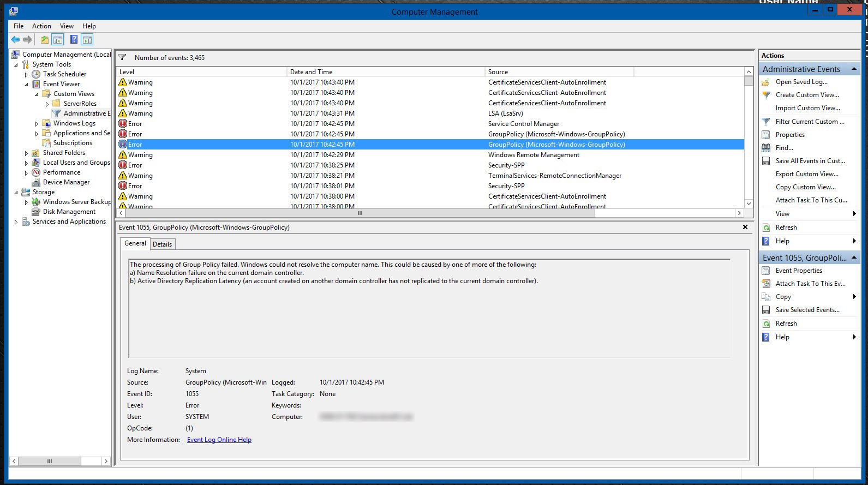
Task: Expand the Local Users and Groups node
Action: (26, 163)
